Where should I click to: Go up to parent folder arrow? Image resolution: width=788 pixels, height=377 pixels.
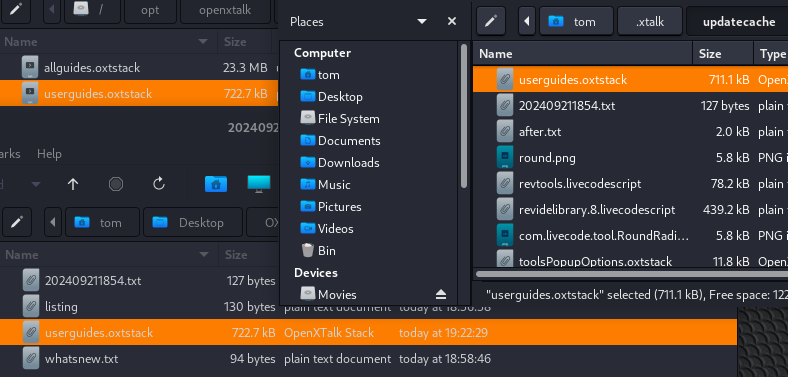pyautogui.click(x=73, y=184)
